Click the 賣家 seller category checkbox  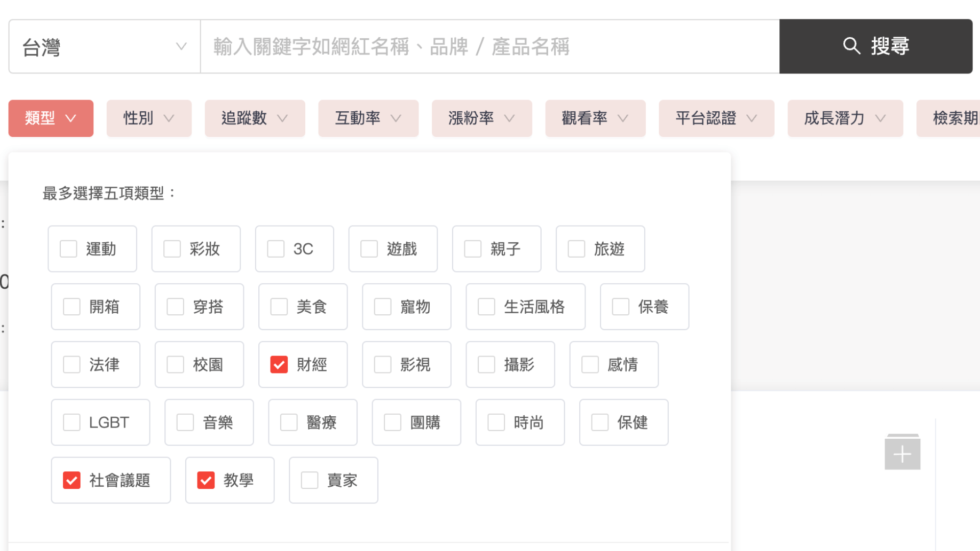[x=309, y=480]
